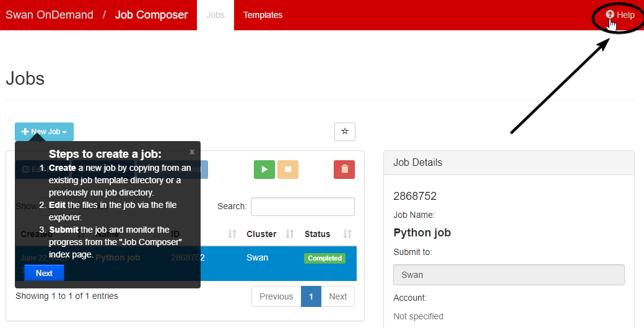Click the green Submit job play button
Image resolution: width=644 pixels, height=328 pixels.
(x=264, y=169)
